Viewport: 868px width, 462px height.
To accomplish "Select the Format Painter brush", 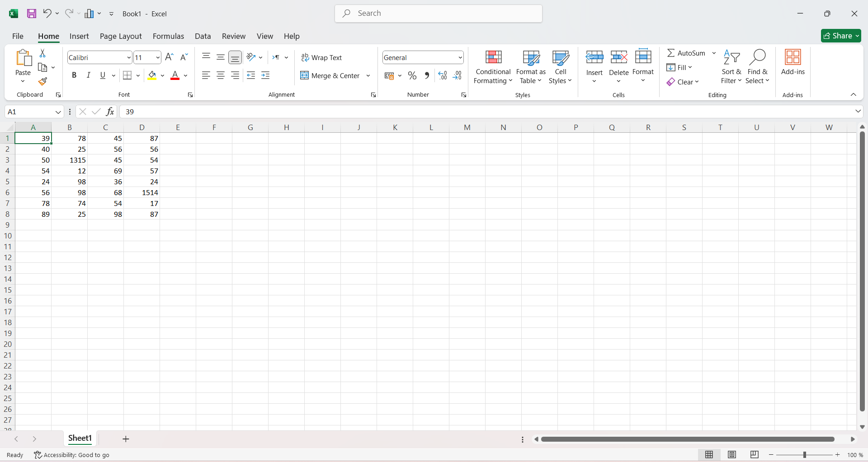I will 42,81.
